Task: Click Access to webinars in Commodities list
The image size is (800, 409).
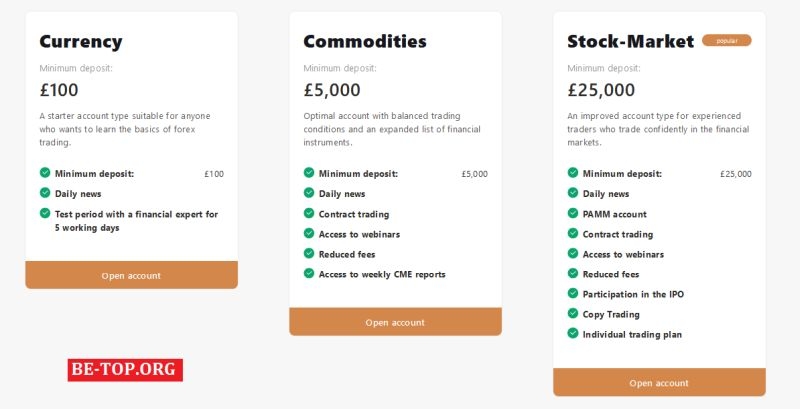Action: [x=359, y=234]
